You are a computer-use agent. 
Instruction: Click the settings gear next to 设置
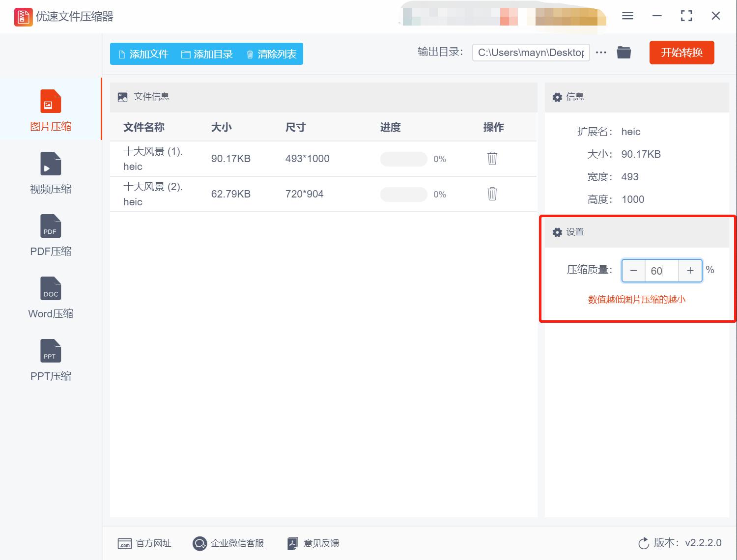click(557, 232)
